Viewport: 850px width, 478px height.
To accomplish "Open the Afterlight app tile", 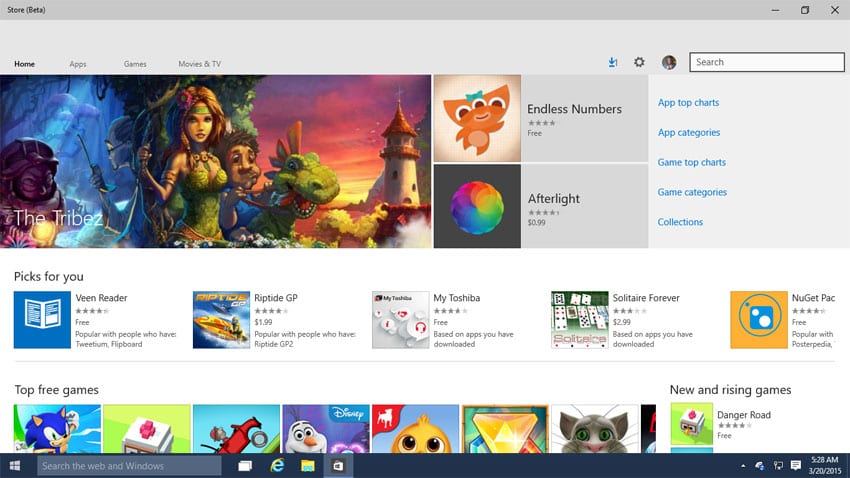I will (540, 207).
